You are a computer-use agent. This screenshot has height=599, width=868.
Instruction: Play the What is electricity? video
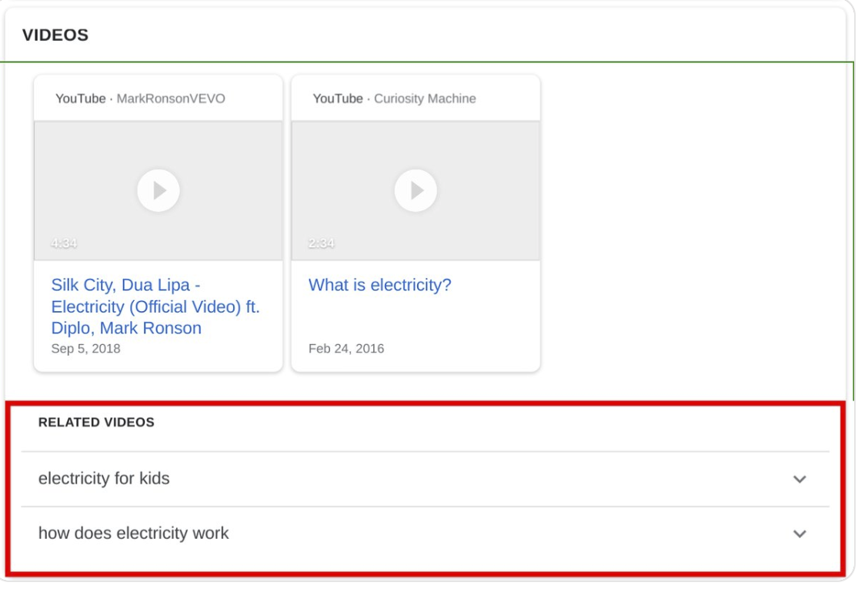[416, 190]
